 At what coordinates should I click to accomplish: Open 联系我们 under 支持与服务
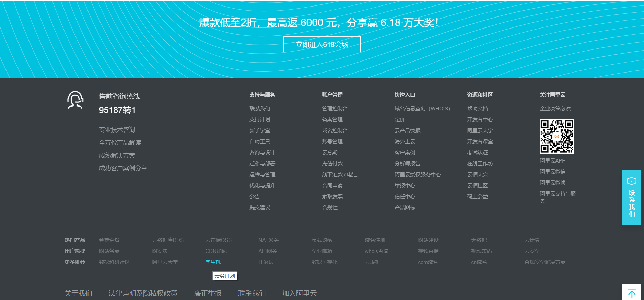pos(260,109)
